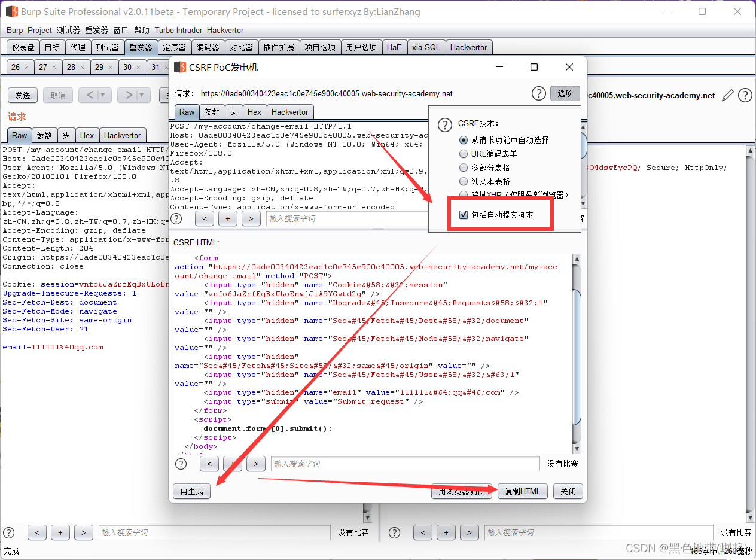Image resolution: width=756 pixels, height=560 pixels.
Task: Click previous-match button in Repeater response search
Action: 422,532
